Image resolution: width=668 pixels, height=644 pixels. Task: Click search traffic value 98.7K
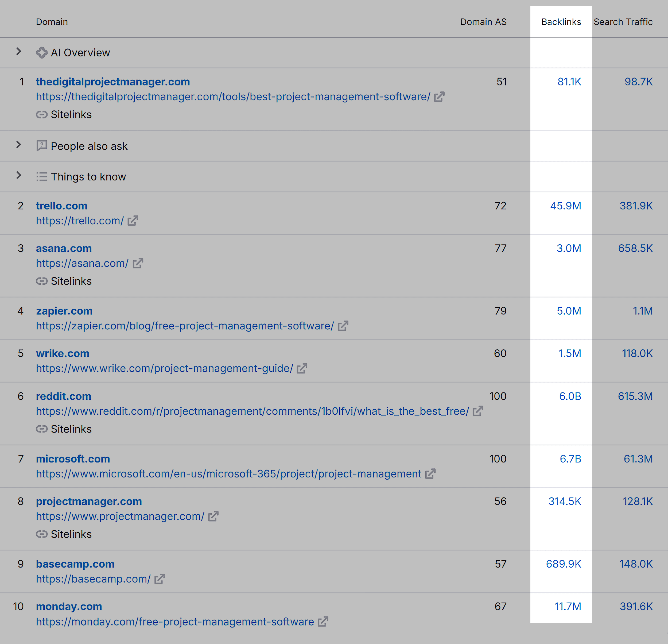(x=638, y=82)
